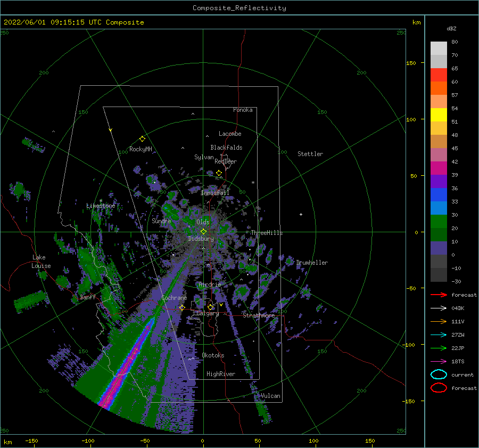Click the Banff town label
This screenshot has width=479, height=448.
[x=88, y=297]
